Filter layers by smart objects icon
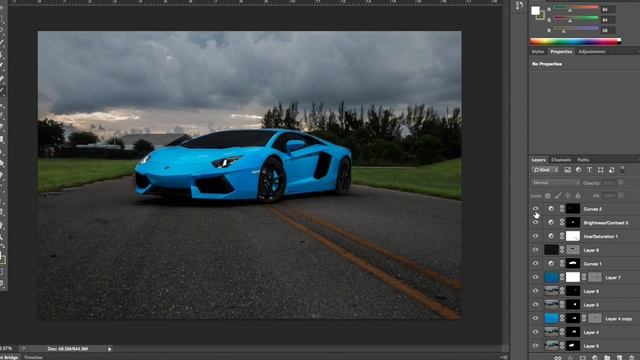The width and height of the screenshot is (640, 360). (611, 170)
